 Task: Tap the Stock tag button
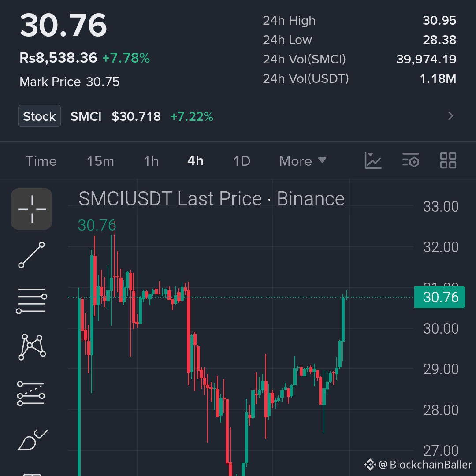40,116
